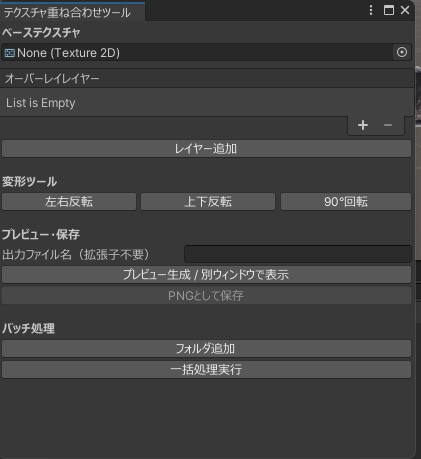Click the 出力ファイル名(拡張子不要) label
This screenshot has width=421, height=459.
pos(76,255)
